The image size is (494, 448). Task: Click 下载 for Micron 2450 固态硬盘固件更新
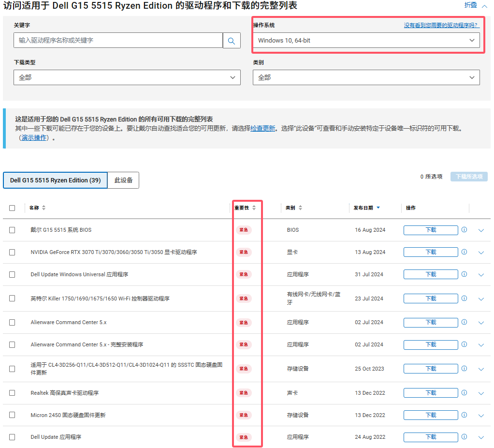tap(430, 415)
